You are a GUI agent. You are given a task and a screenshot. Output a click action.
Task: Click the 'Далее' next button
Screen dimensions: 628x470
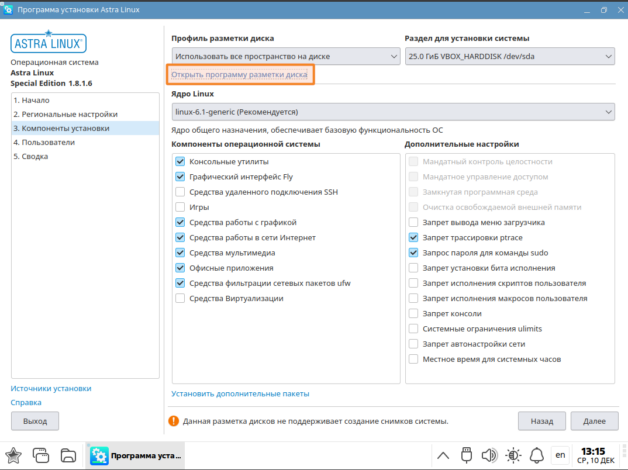point(594,421)
